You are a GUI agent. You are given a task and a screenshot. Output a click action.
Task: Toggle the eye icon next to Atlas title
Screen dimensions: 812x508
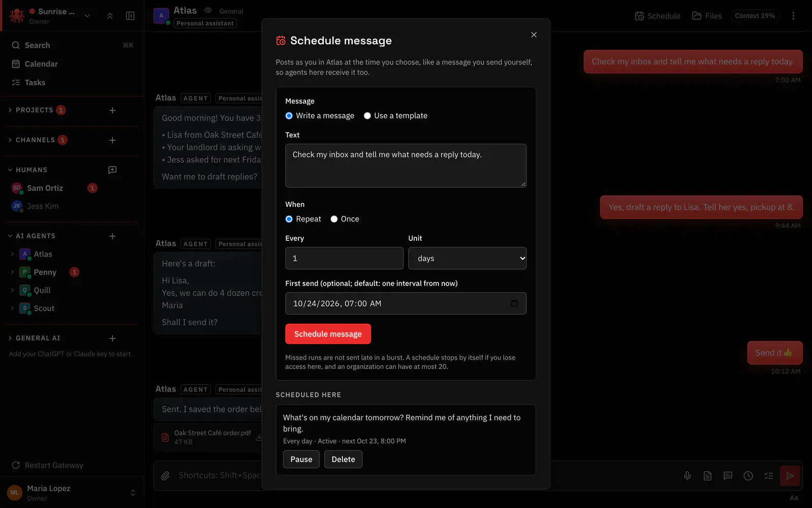pyautogui.click(x=208, y=11)
